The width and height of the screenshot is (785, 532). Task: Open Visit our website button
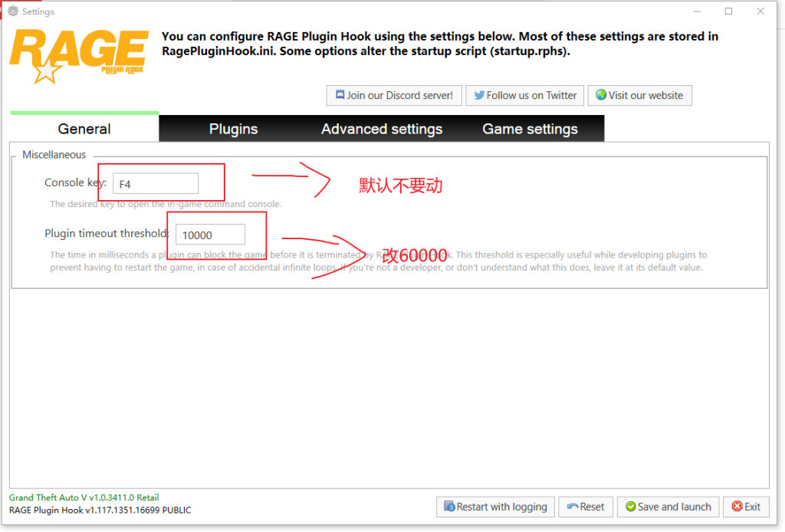coord(639,95)
